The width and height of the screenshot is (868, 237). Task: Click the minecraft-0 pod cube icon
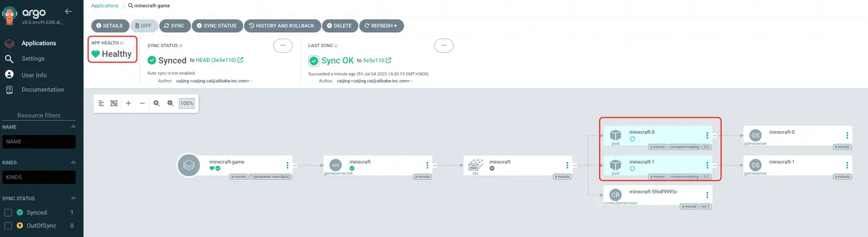click(x=615, y=135)
